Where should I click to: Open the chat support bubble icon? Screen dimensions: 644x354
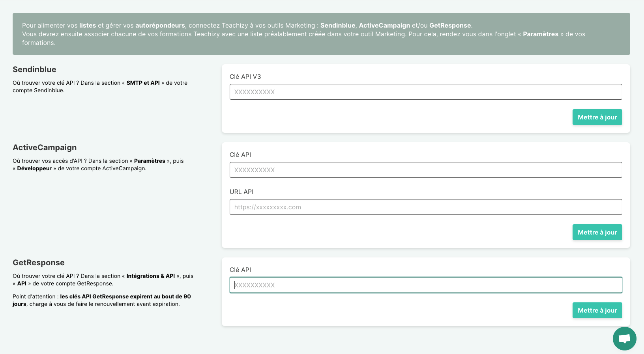click(624, 338)
